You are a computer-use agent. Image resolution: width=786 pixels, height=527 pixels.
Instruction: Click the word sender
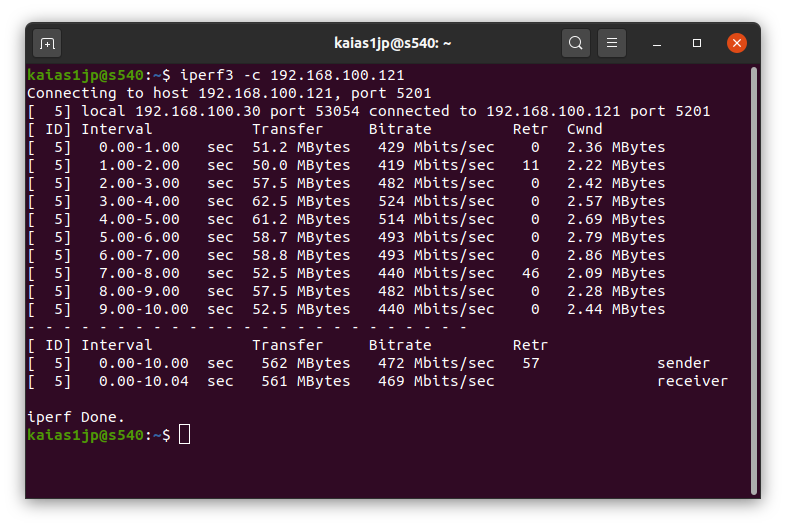click(683, 364)
